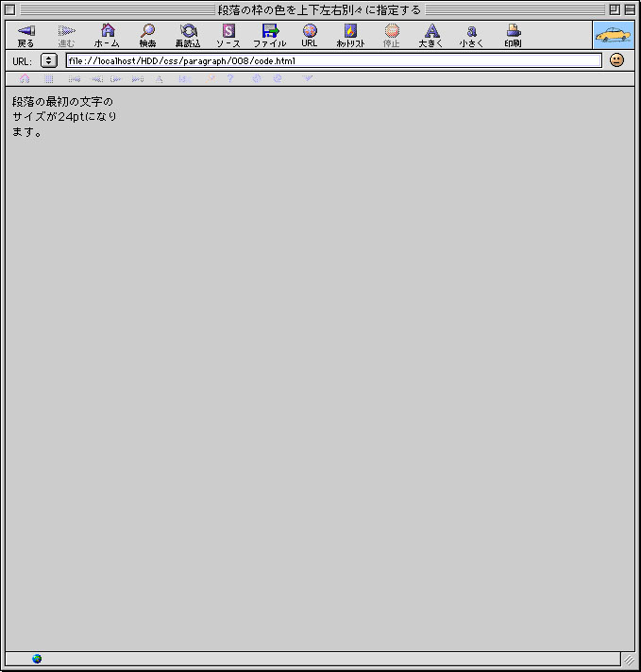Go to the Home (ホーム) page
Screen dimensions: 641x672
107,35
